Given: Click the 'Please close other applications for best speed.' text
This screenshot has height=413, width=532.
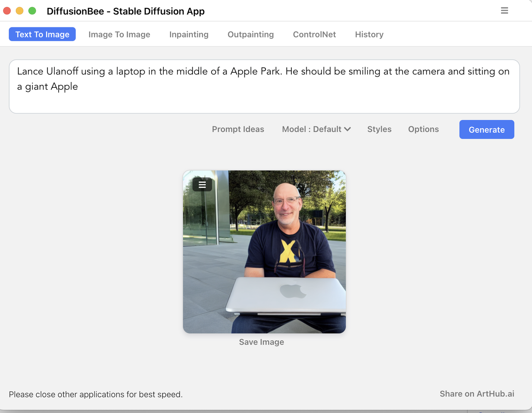Looking at the screenshot, I should click(96, 394).
